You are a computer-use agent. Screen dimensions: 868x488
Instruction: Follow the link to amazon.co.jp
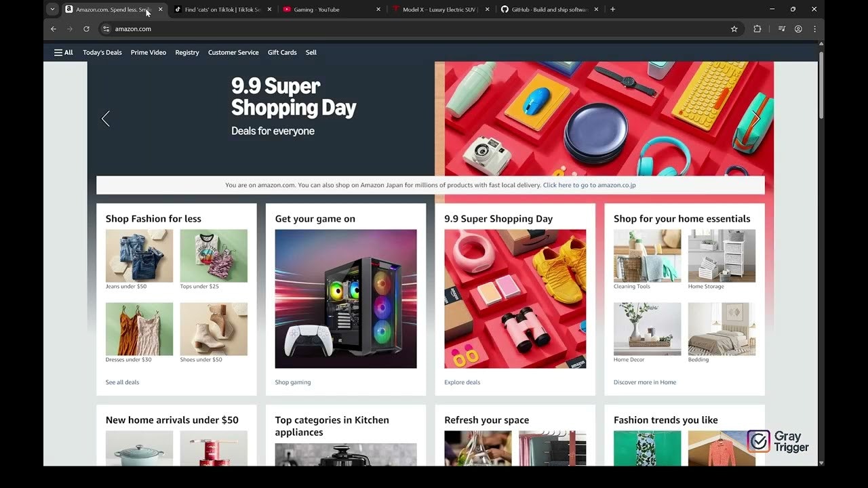pos(589,185)
